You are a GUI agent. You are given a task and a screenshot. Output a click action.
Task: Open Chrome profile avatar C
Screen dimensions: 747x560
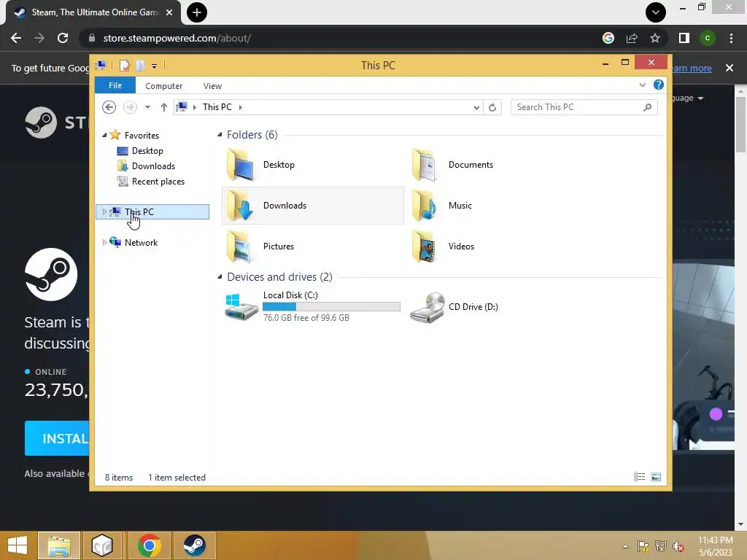point(708,38)
